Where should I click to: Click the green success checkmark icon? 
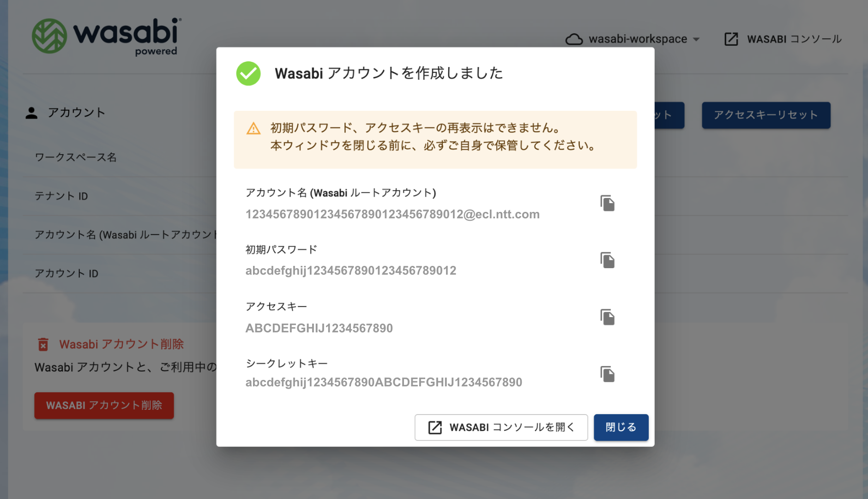(x=248, y=73)
